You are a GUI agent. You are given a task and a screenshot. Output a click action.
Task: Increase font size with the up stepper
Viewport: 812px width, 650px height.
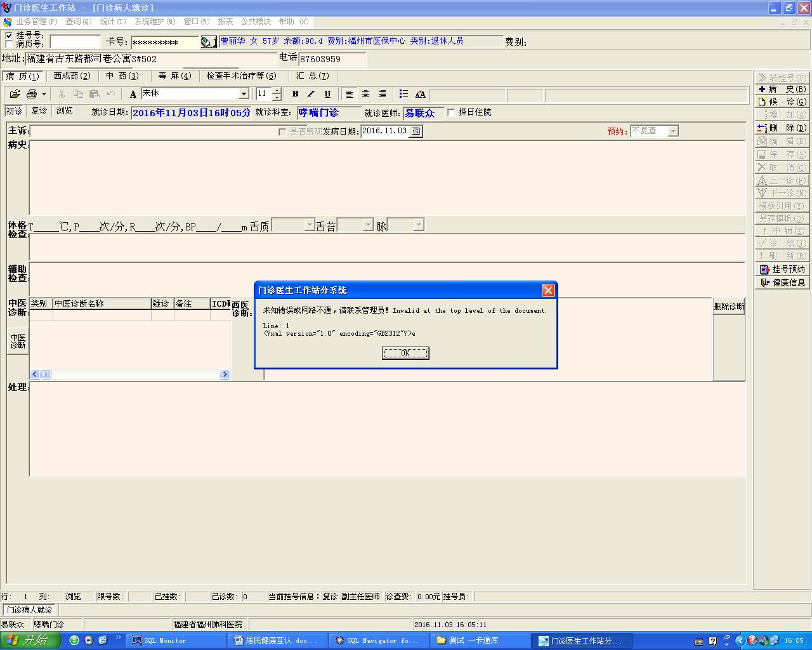pyautogui.click(x=277, y=91)
